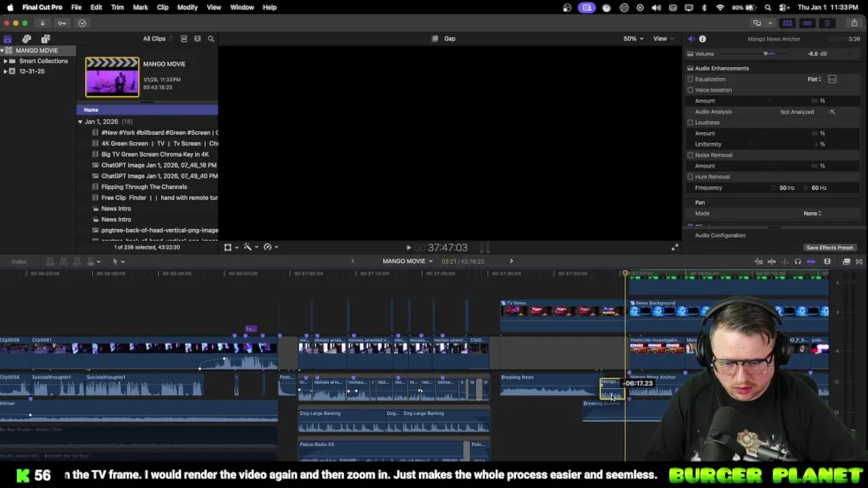Show the Libraries sidebar clapperboard icon

tap(7, 39)
